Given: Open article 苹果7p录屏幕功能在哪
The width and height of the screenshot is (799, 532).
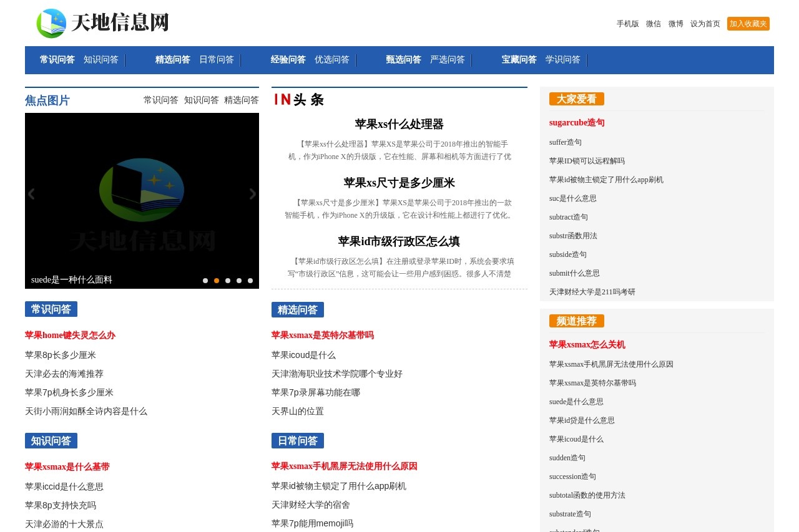Looking at the screenshot, I should click(x=316, y=392).
